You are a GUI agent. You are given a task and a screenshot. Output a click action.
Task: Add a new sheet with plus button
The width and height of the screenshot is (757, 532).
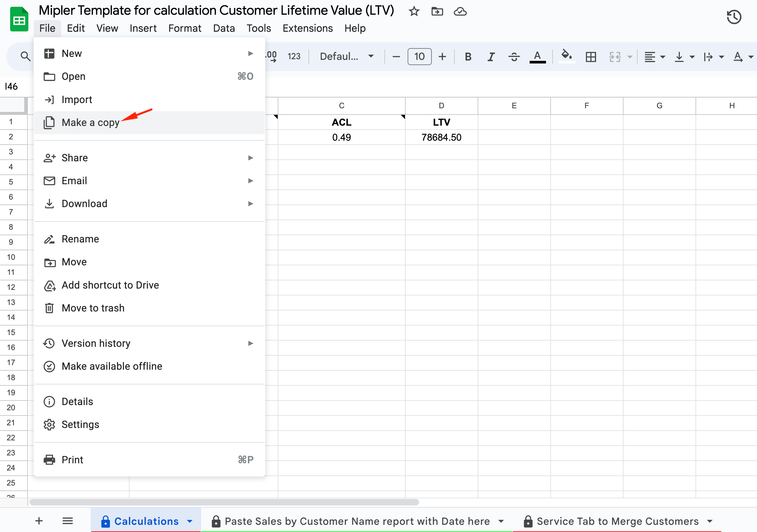point(39,521)
